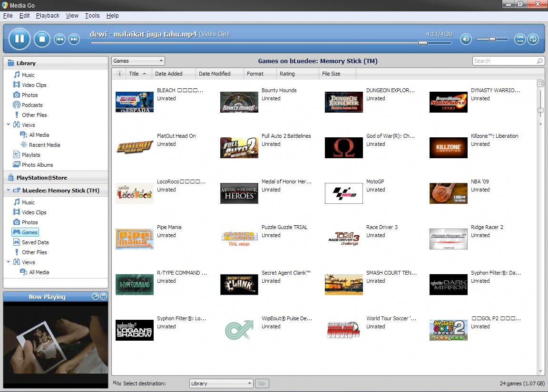Select the Secret Agent Clank thumbnail
Viewport: 548px width, 392px height.
pyautogui.click(x=239, y=285)
